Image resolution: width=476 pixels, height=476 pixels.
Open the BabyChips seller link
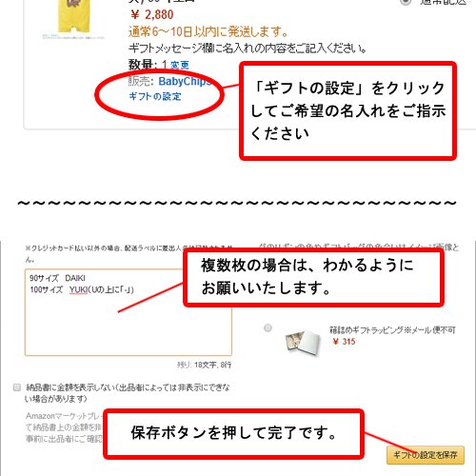click(x=185, y=81)
